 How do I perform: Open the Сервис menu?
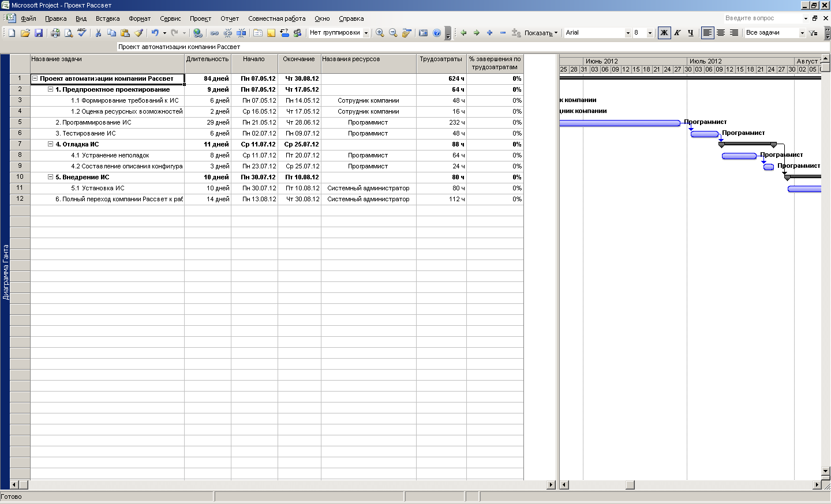click(x=170, y=18)
